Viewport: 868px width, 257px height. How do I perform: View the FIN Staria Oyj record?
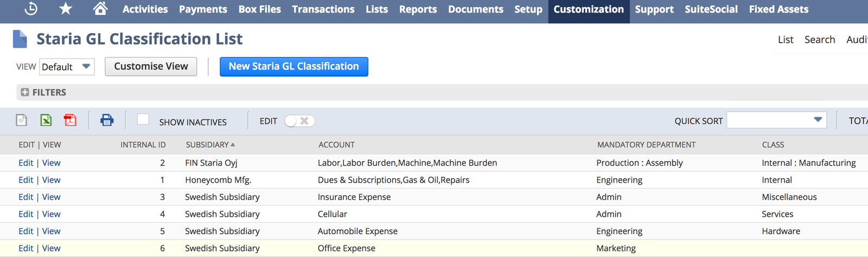[x=52, y=162]
